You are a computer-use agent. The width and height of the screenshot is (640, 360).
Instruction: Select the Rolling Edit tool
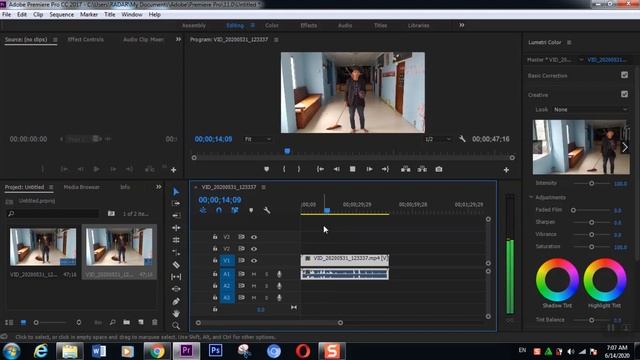pos(176,228)
